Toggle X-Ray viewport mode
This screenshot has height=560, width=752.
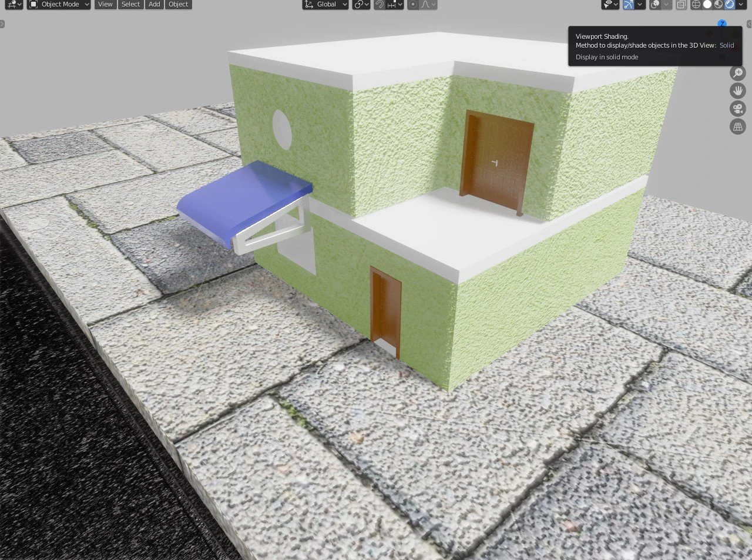(x=680, y=5)
